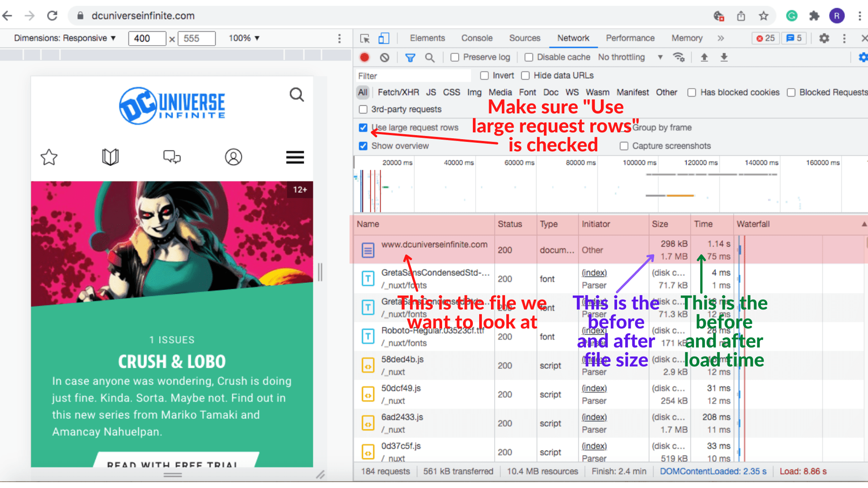Click the address bar URL
Screen dimensions: 868x488
(x=143, y=16)
